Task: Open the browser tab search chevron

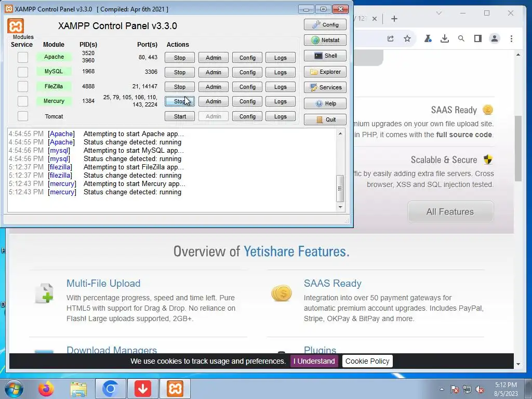Action: click(x=438, y=13)
